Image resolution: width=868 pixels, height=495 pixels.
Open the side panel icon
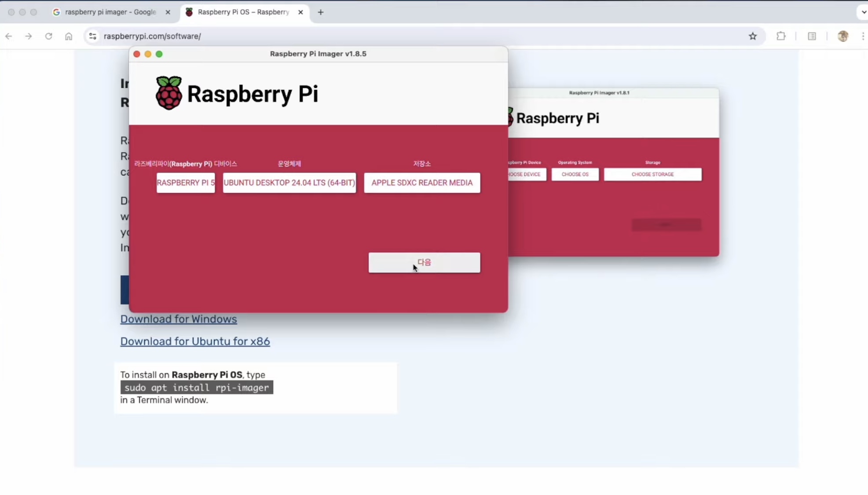point(812,36)
